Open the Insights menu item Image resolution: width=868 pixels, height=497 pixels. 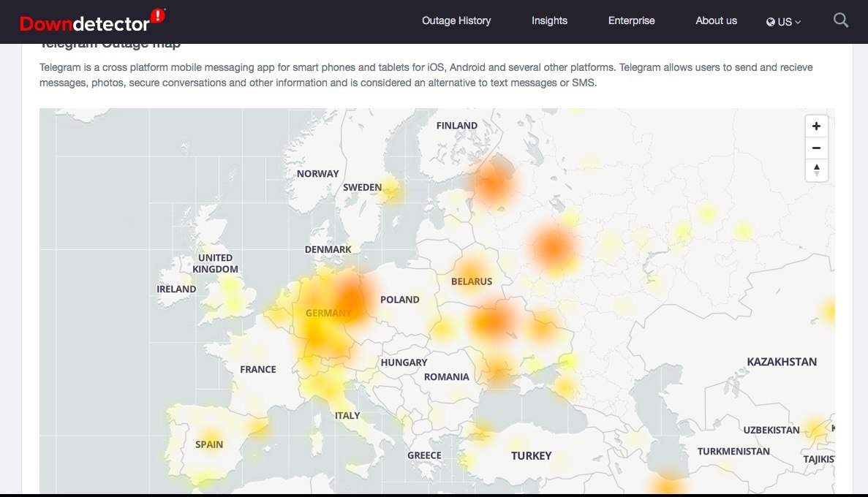point(549,20)
